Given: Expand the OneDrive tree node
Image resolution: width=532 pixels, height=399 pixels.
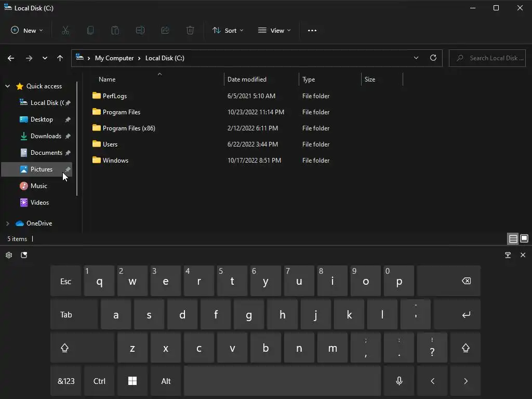Looking at the screenshot, I should click(x=7, y=223).
